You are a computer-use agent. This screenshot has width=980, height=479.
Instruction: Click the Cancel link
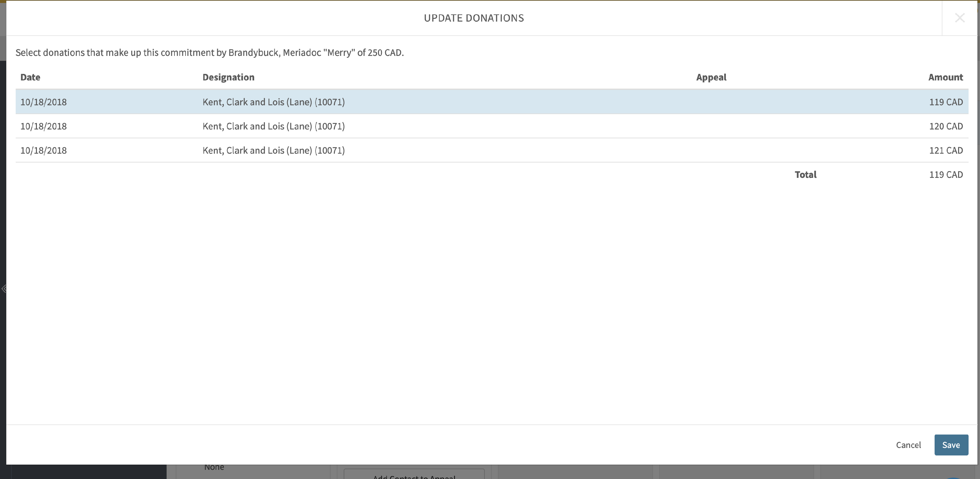tap(908, 445)
